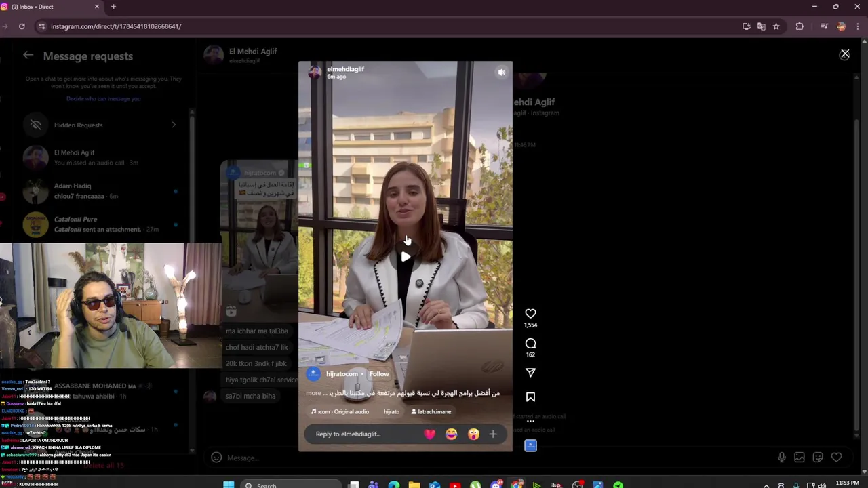Viewport: 868px width, 488px height.
Task: Expand the caption with 'more'
Action: coord(313,393)
